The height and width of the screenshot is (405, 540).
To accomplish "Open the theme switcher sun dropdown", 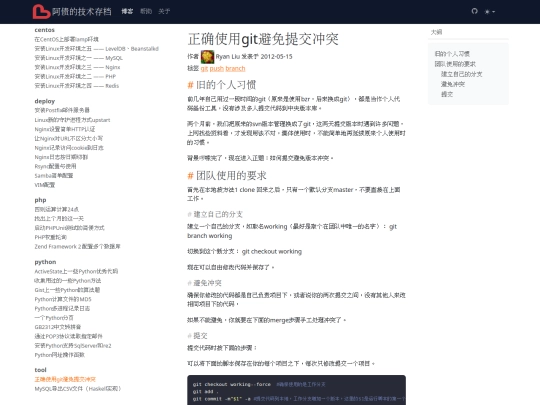I will coord(490,12).
